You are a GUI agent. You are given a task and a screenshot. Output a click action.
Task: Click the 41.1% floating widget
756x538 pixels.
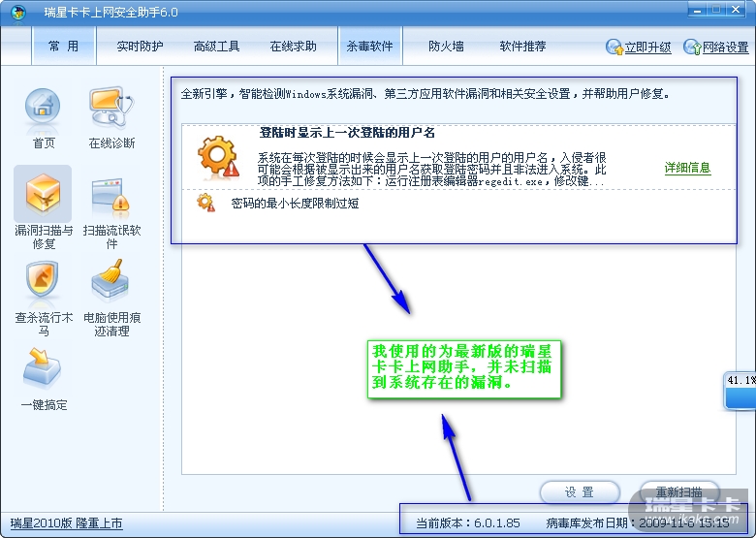[740, 391]
